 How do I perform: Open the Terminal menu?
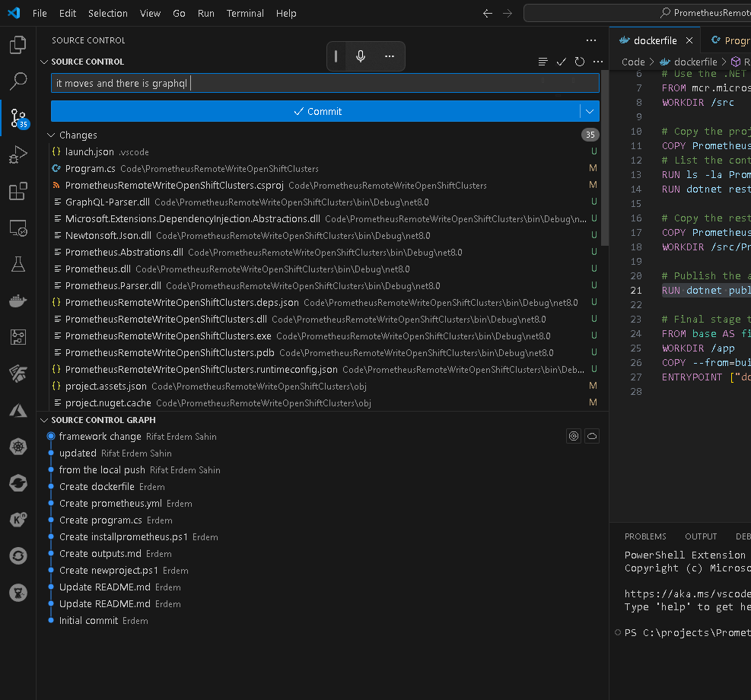point(245,14)
